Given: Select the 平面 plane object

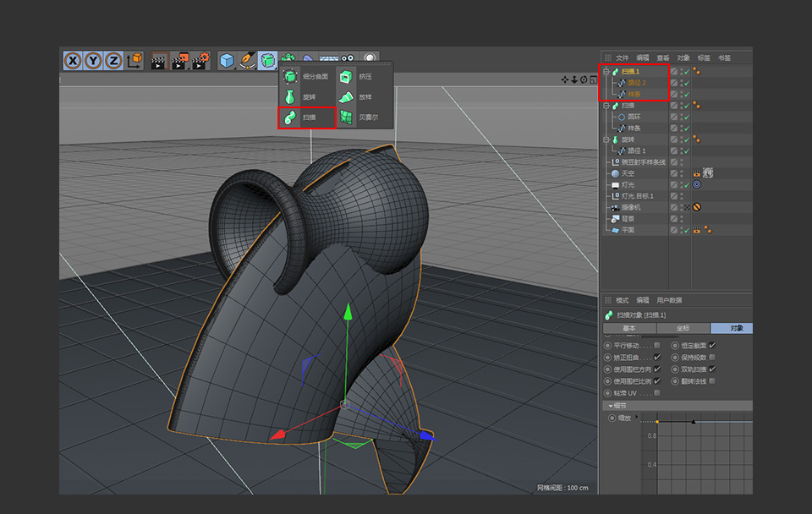Looking at the screenshot, I should coord(627,230).
